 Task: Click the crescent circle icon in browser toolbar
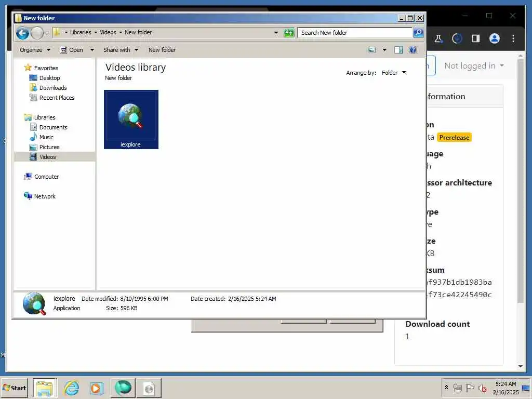point(457,38)
